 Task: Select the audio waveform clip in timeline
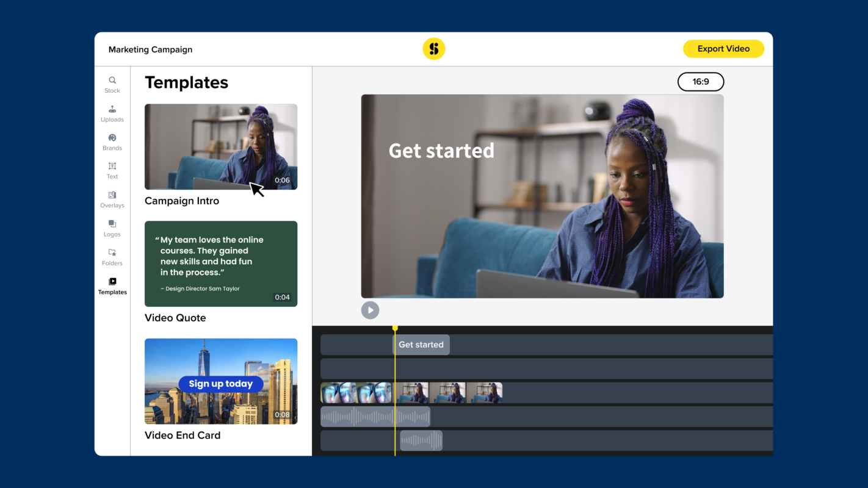coord(375,417)
